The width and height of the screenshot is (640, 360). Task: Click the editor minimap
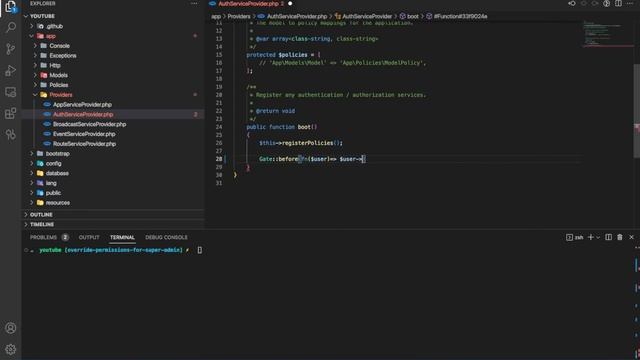click(x=607, y=35)
